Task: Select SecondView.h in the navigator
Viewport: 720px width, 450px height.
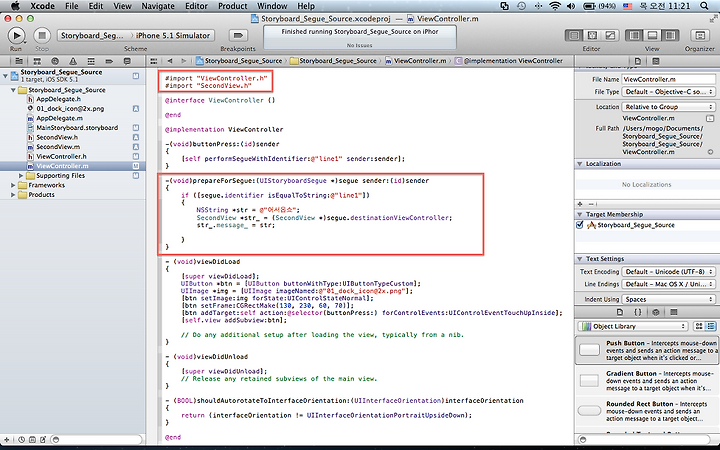Action: 57,137
